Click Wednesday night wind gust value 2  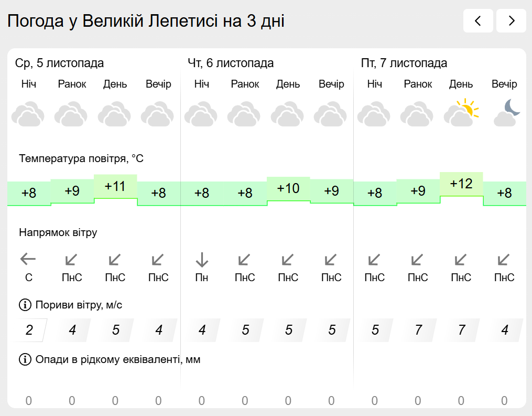click(29, 330)
